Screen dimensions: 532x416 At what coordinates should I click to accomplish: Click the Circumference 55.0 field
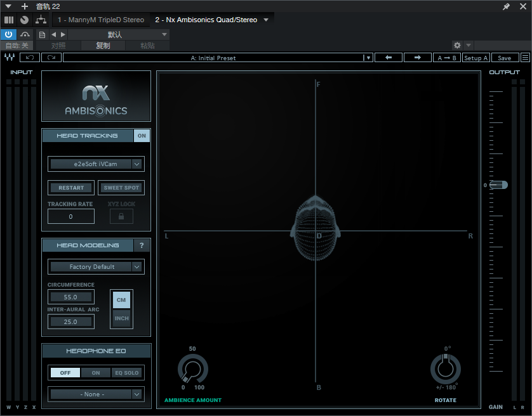(70, 297)
